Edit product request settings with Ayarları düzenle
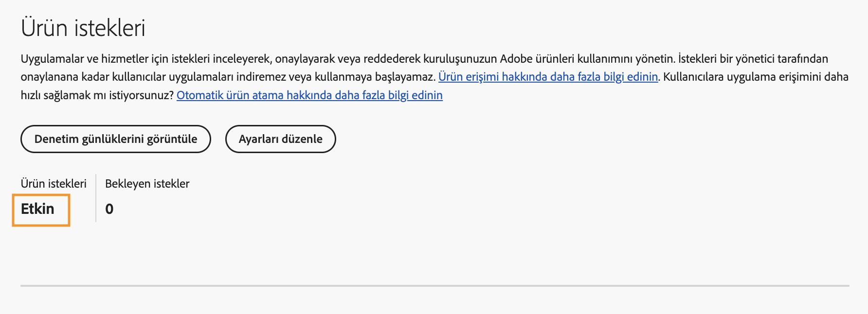 coord(280,139)
